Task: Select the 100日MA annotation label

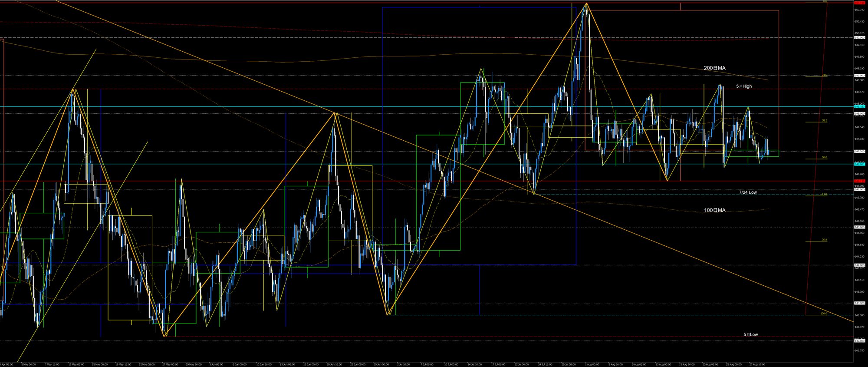Action: [x=714, y=210]
